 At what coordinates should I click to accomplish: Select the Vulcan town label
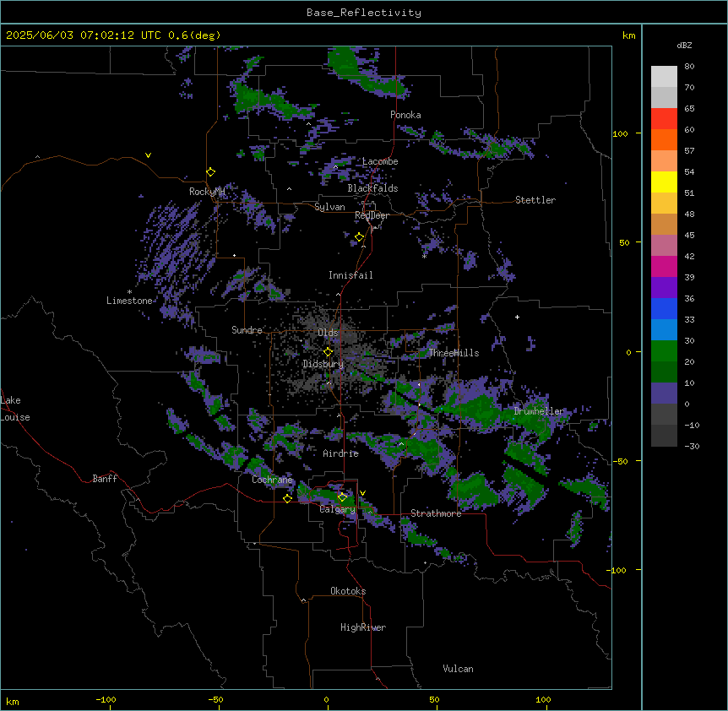click(459, 669)
